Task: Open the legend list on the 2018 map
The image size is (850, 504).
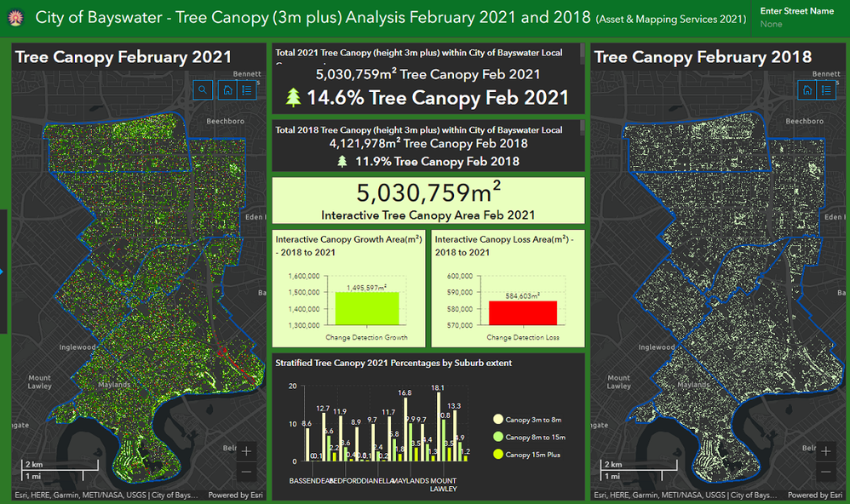Action: click(x=825, y=89)
